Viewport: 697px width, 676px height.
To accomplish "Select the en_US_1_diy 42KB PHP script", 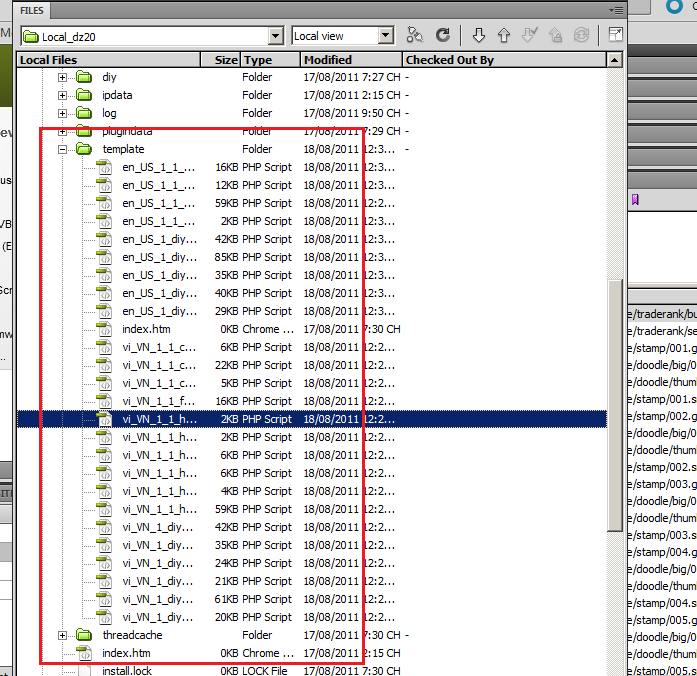I will point(160,239).
